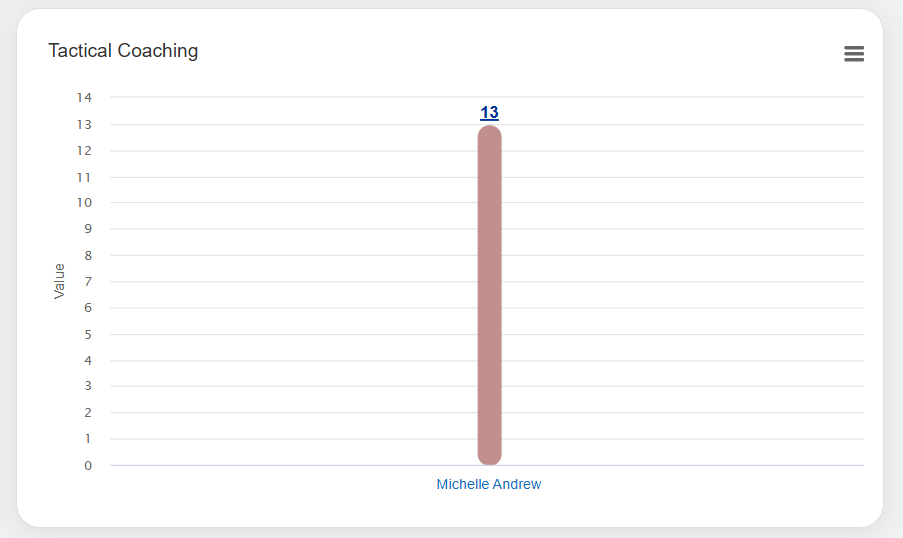Click the 10 y-axis tick label
This screenshot has width=903, height=538.
coord(84,203)
